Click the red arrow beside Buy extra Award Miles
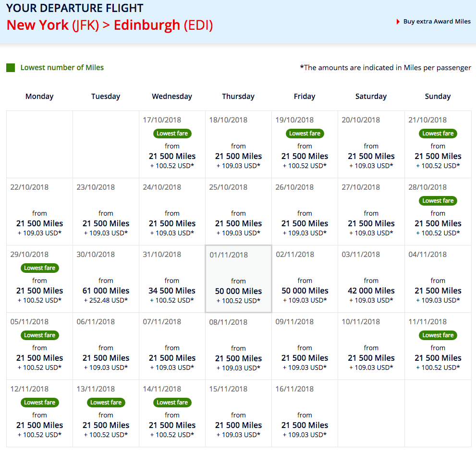Viewport: 476px width, 453px height. (398, 21)
